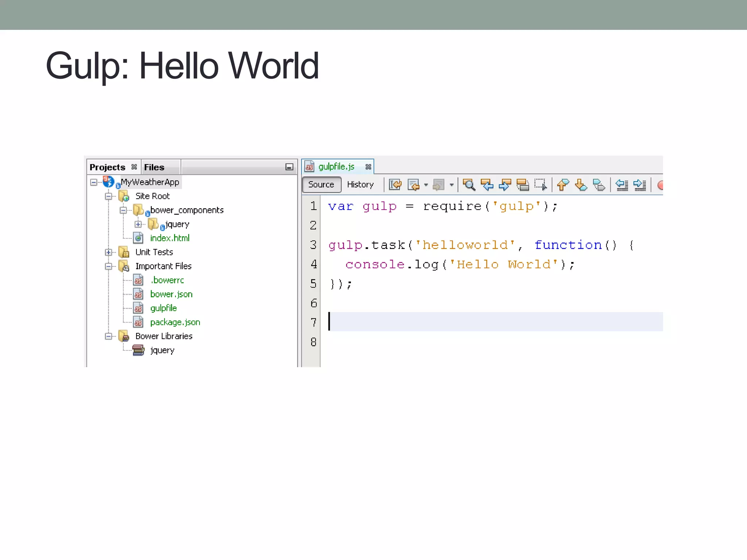
Task: Click Toggle Bookmark icon
Action: (599, 185)
